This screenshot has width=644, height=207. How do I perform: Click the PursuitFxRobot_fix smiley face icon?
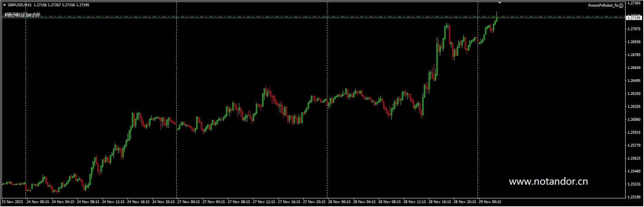coord(621,5)
